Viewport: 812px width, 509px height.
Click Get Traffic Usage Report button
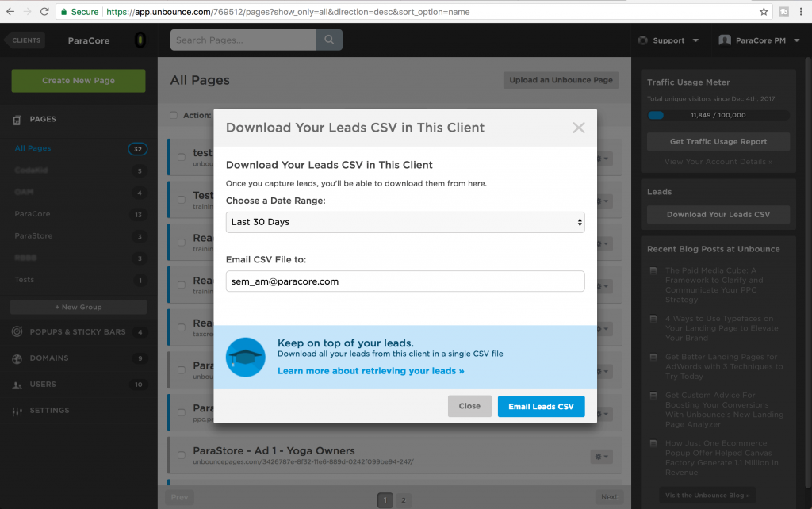[x=718, y=141]
